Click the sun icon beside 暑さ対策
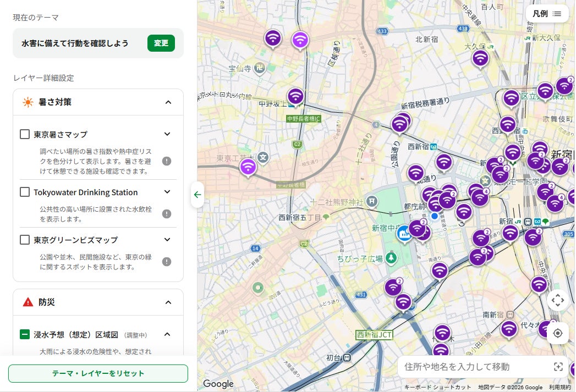576x392 pixels. 28,102
